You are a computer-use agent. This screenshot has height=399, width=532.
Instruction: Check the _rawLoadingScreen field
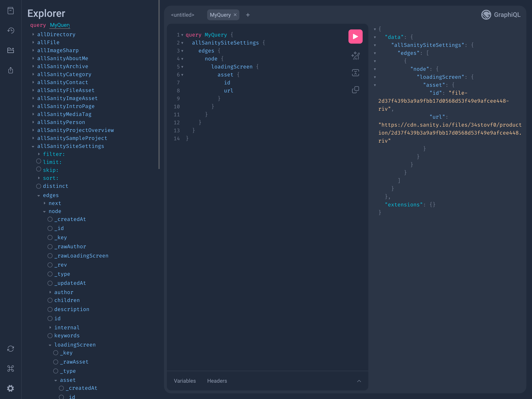(50, 256)
